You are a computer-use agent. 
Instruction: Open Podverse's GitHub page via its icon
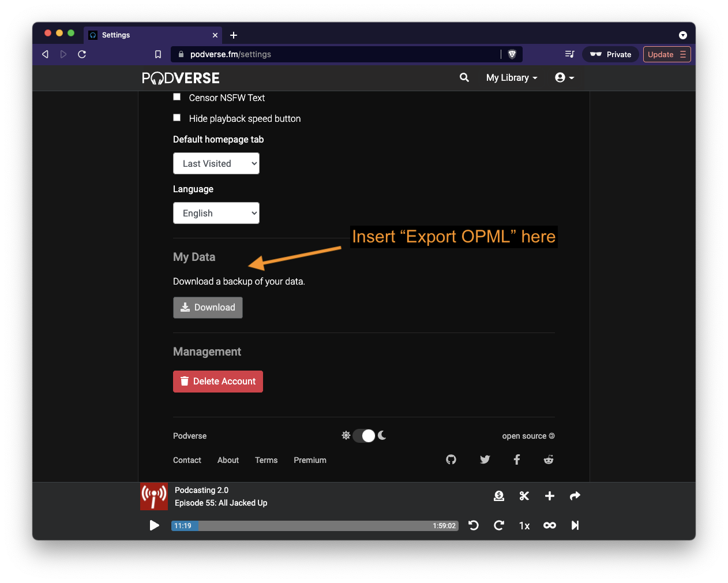451,459
